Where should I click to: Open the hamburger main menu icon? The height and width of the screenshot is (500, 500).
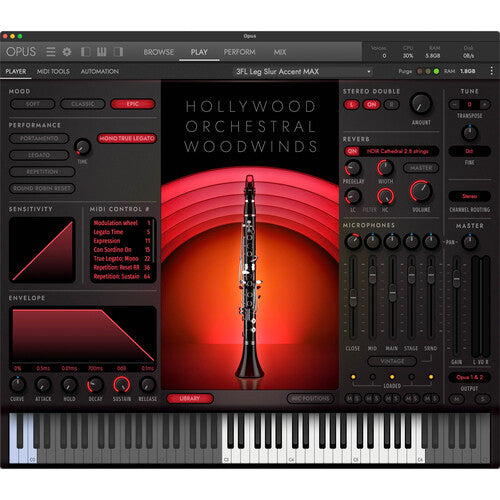click(x=51, y=52)
